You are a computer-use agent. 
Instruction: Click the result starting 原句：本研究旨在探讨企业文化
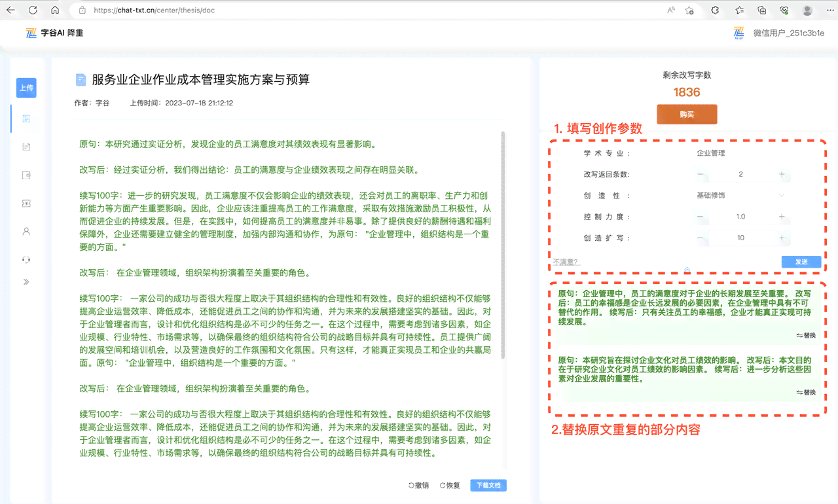[685, 369]
